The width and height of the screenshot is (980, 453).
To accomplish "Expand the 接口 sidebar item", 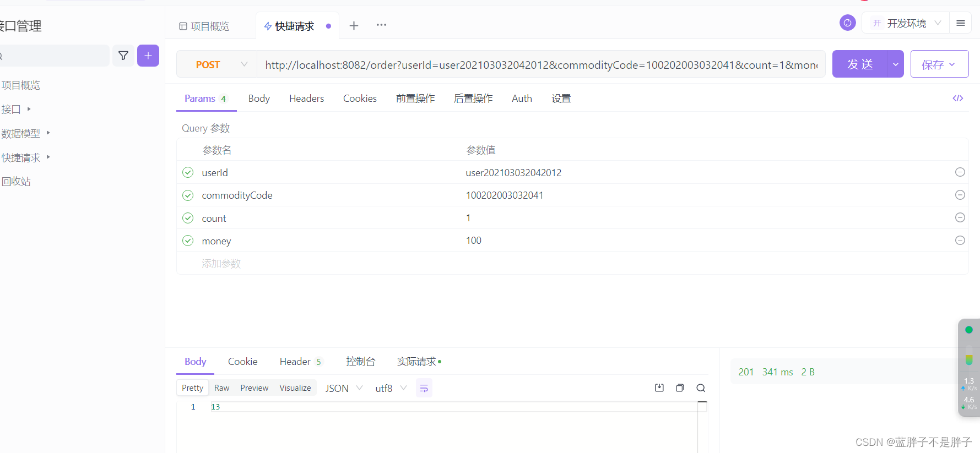I will [x=29, y=109].
